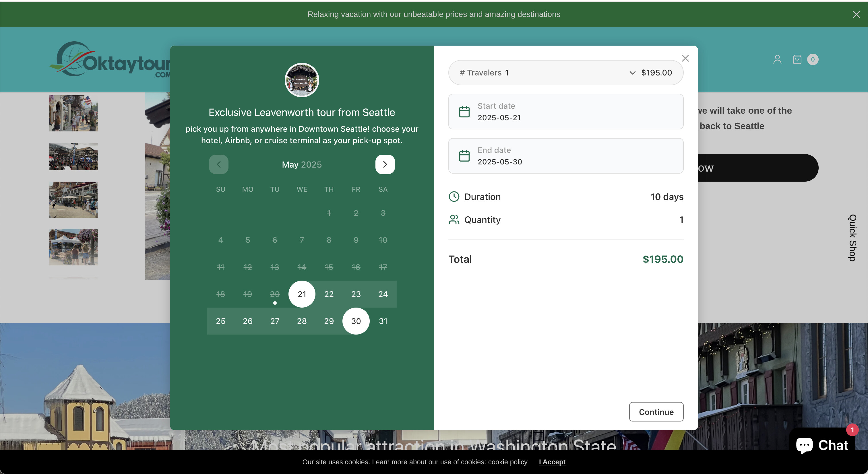Select the first street photo thumbnail
This screenshot has width=868, height=474.
(x=73, y=113)
